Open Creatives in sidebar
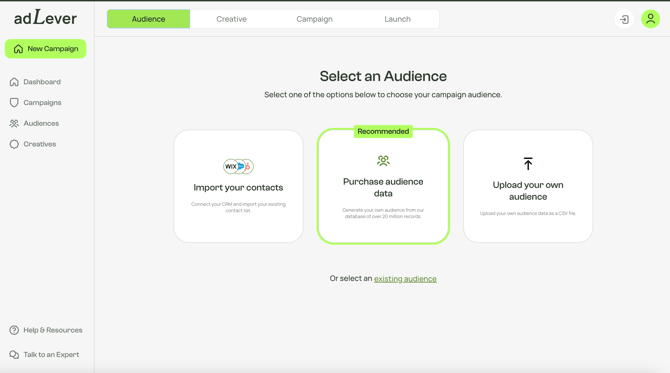Screen dimensions: 670x373 32,144
